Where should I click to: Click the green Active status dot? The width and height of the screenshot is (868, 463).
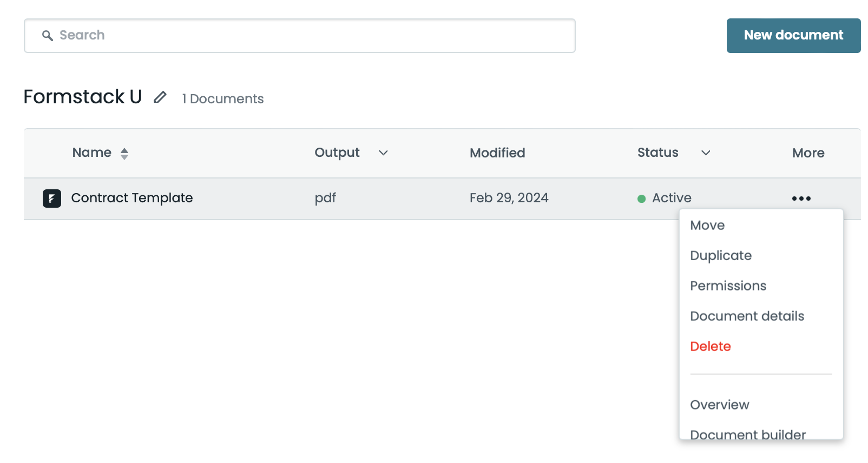point(641,199)
